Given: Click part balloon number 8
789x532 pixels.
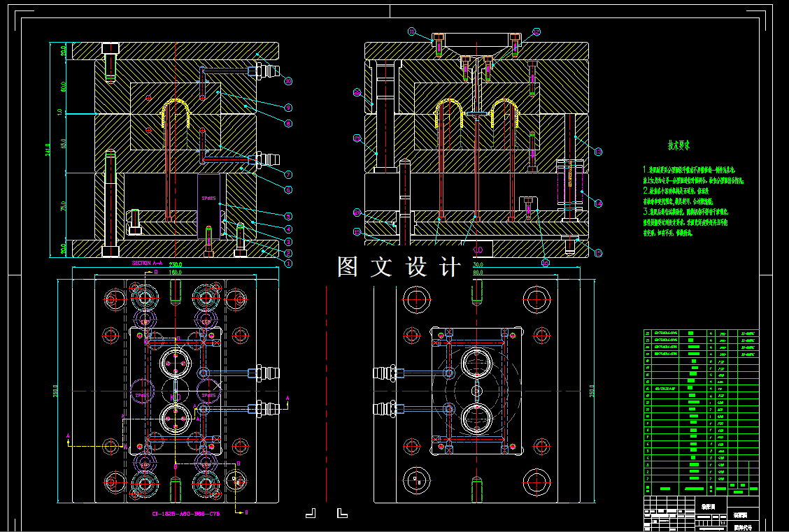Looking at the screenshot, I should click(288, 123).
